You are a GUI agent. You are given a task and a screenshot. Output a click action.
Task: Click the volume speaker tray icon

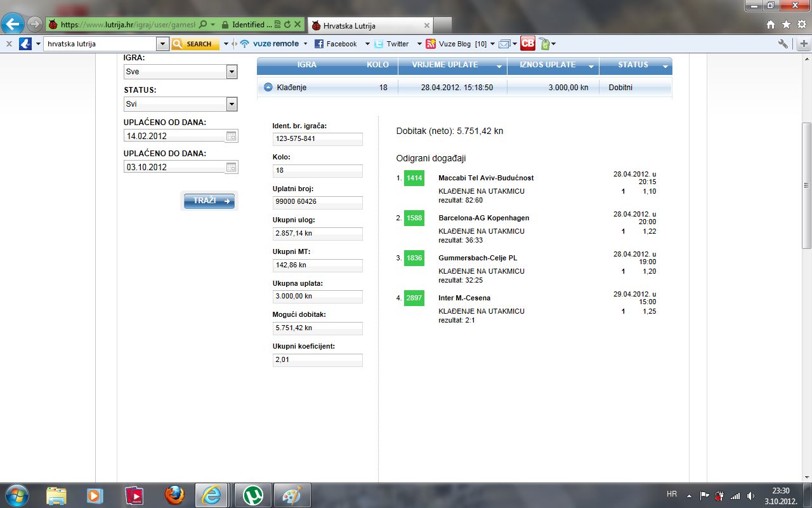pos(750,495)
